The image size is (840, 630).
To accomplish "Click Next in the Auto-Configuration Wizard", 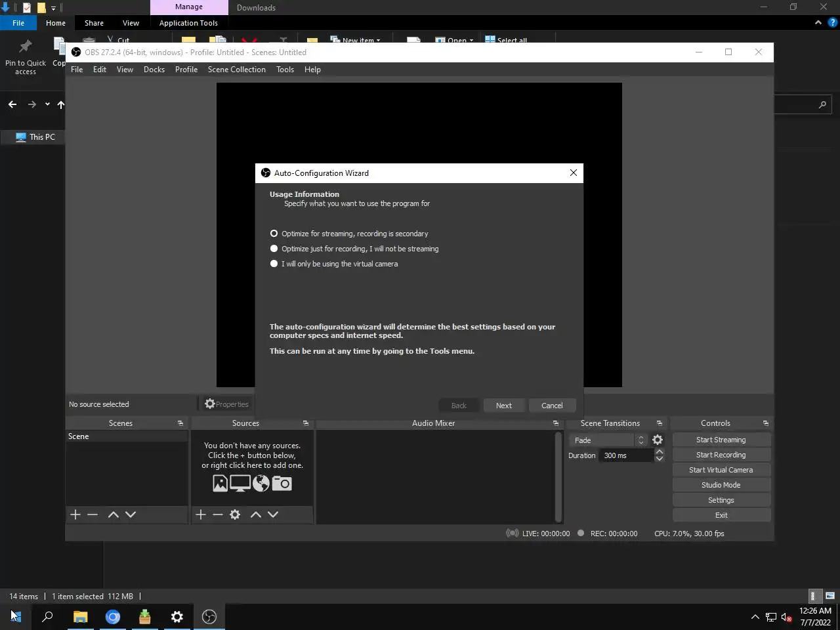I will point(504,406).
